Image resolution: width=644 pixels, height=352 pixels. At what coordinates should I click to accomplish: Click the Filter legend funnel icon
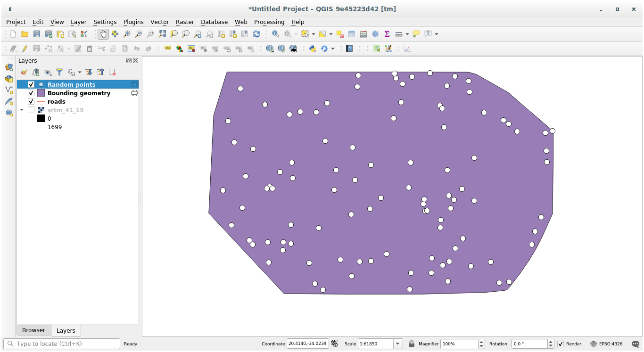pyautogui.click(x=59, y=72)
